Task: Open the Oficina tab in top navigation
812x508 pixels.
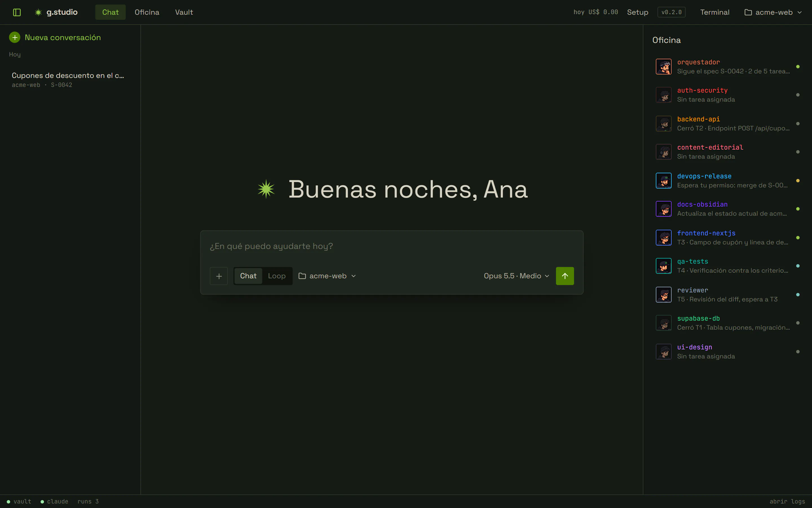Action: pos(147,12)
